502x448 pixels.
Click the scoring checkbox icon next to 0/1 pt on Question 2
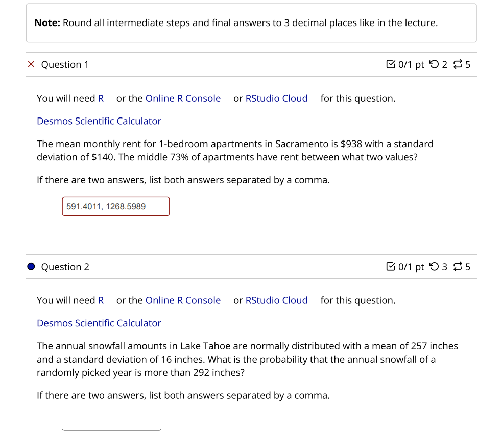click(391, 267)
